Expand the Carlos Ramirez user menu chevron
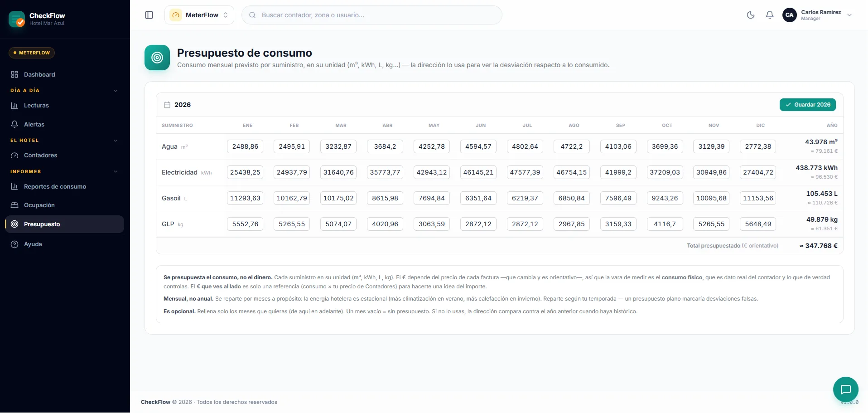The image size is (868, 413). [x=849, y=15]
